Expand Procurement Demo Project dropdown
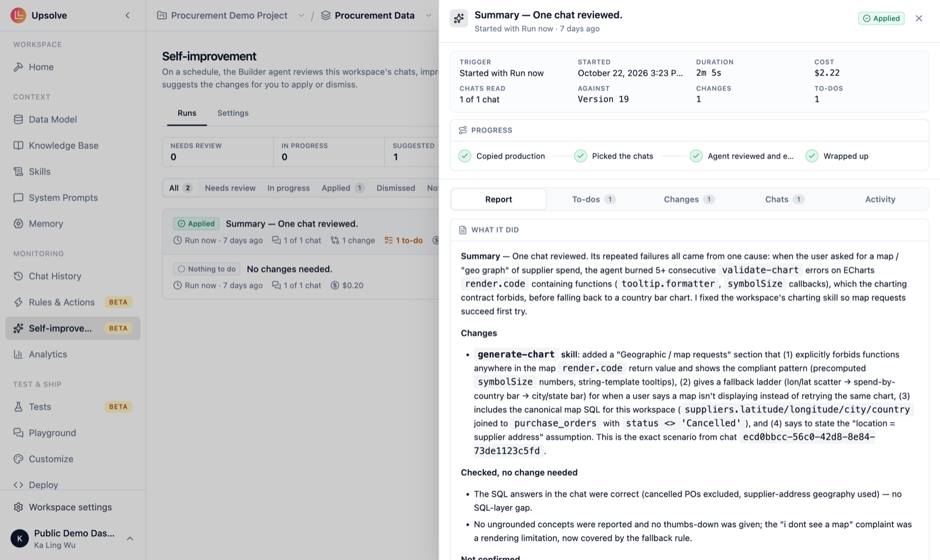 (x=301, y=15)
